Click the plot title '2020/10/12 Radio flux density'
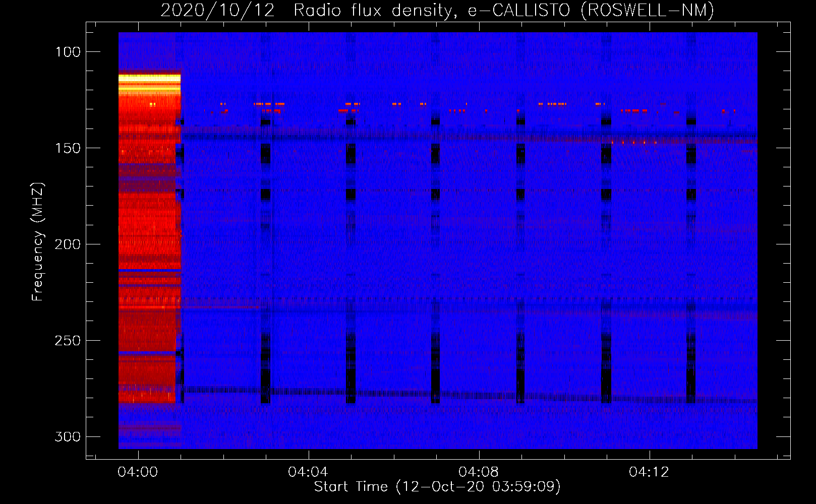Viewport: 816px width, 504px height. click(309, 11)
